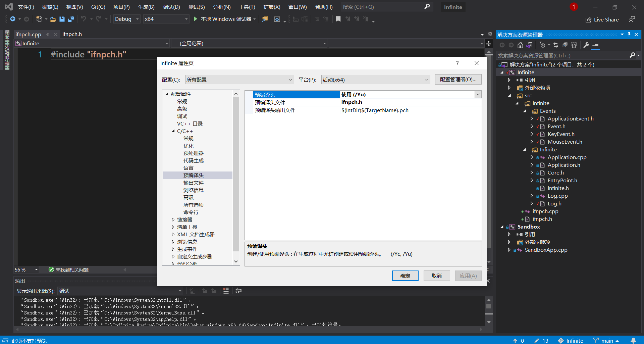
Task: Open 配置管理器(O)... button
Action: [458, 80]
